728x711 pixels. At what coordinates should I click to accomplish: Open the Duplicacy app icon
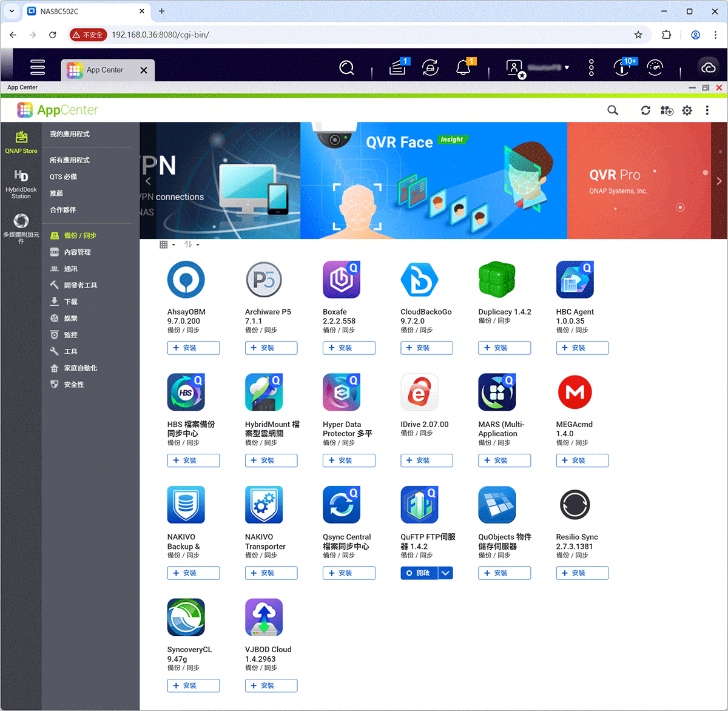(497, 280)
